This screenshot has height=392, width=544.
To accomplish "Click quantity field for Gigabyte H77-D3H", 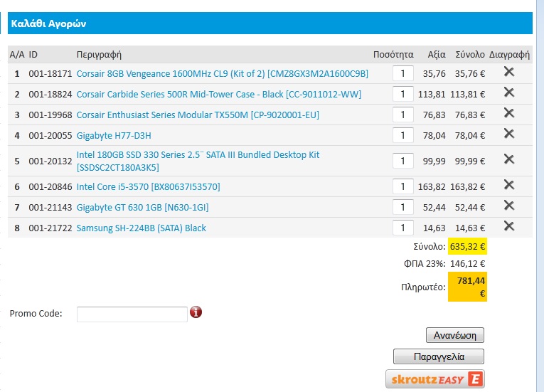I will [402, 135].
